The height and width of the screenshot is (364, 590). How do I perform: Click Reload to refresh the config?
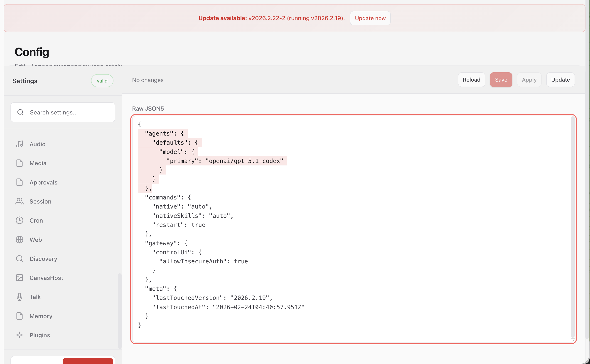pyautogui.click(x=471, y=80)
